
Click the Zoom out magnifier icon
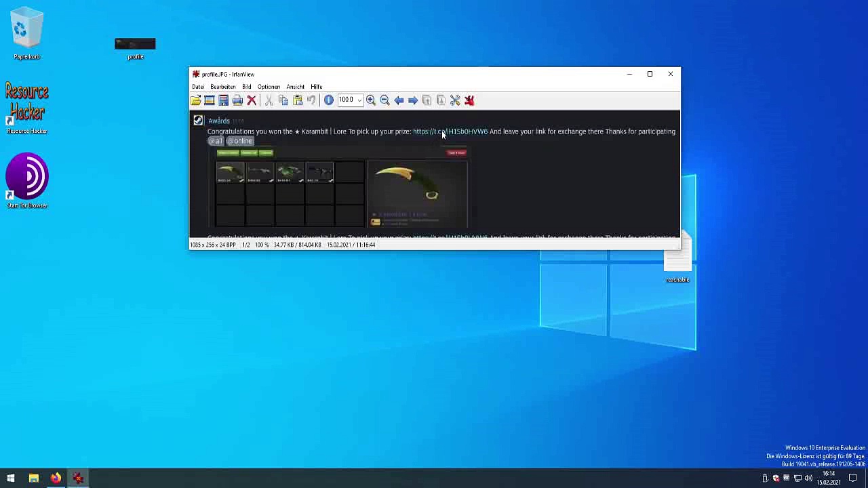(x=384, y=100)
